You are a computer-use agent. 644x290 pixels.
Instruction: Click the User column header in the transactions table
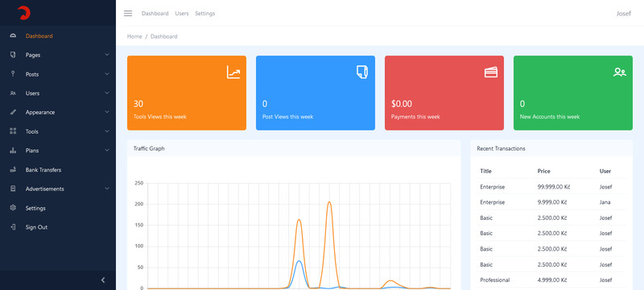pos(605,171)
